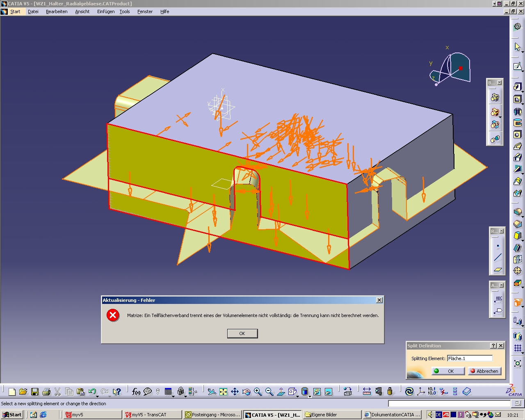Open the Start menu in menu bar
Image resolution: width=525 pixels, height=420 pixels.
click(x=15, y=11)
